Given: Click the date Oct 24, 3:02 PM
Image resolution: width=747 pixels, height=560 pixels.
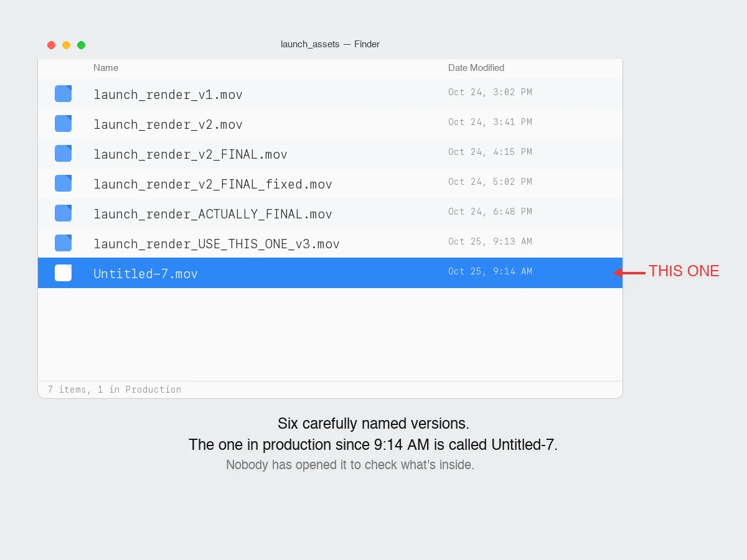Looking at the screenshot, I should click(x=490, y=92).
